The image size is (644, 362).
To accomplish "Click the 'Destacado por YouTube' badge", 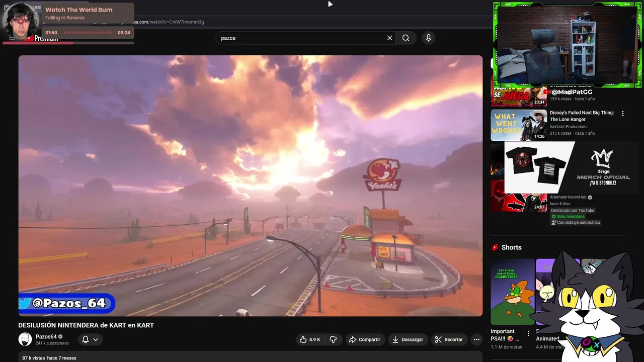I will pos(573,211).
